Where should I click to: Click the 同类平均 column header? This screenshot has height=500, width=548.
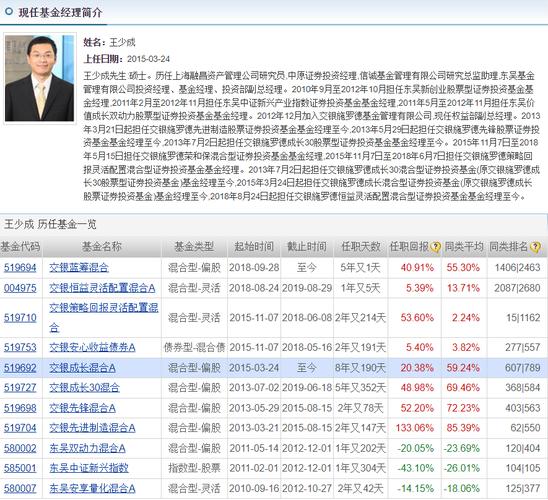464,247
